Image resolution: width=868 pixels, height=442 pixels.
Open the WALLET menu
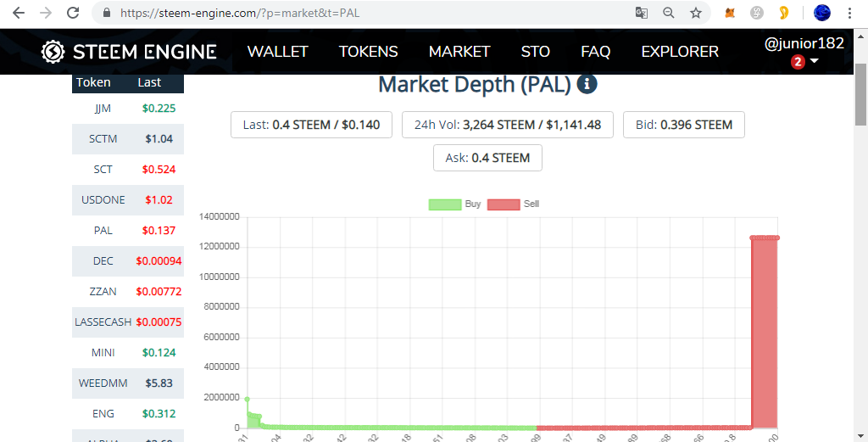click(277, 52)
